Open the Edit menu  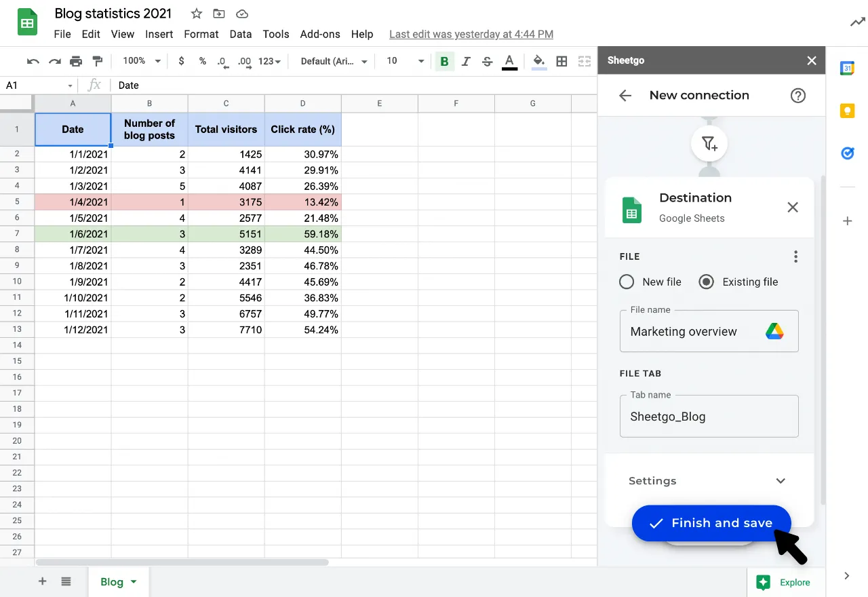(91, 34)
